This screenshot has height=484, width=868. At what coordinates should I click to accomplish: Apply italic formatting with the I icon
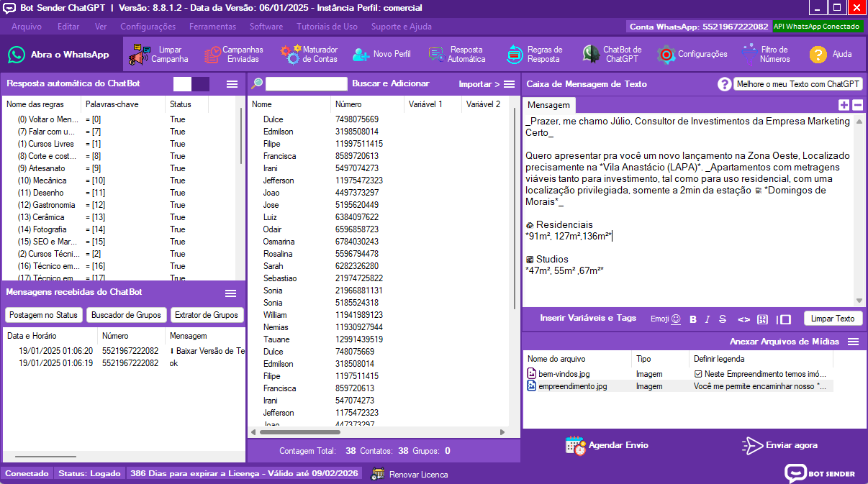pyautogui.click(x=707, y=319)
